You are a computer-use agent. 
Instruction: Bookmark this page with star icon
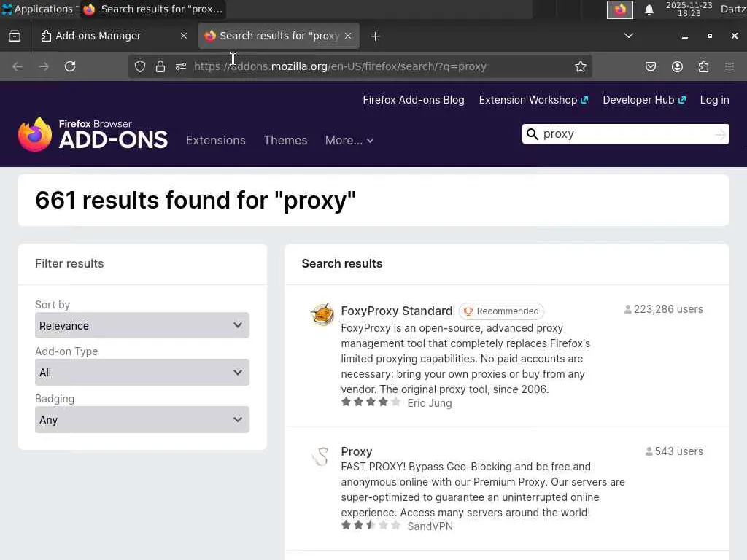pos(581,66)
